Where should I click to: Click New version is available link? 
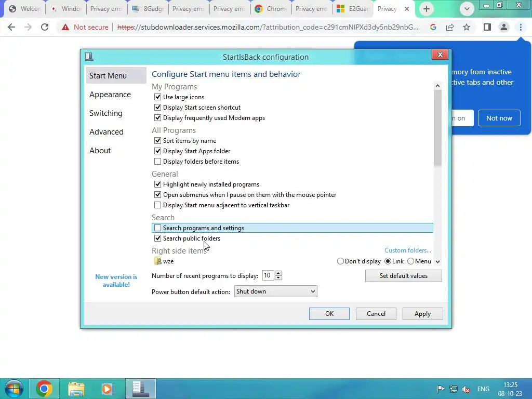pyautogui.click(x=116, y=281)
